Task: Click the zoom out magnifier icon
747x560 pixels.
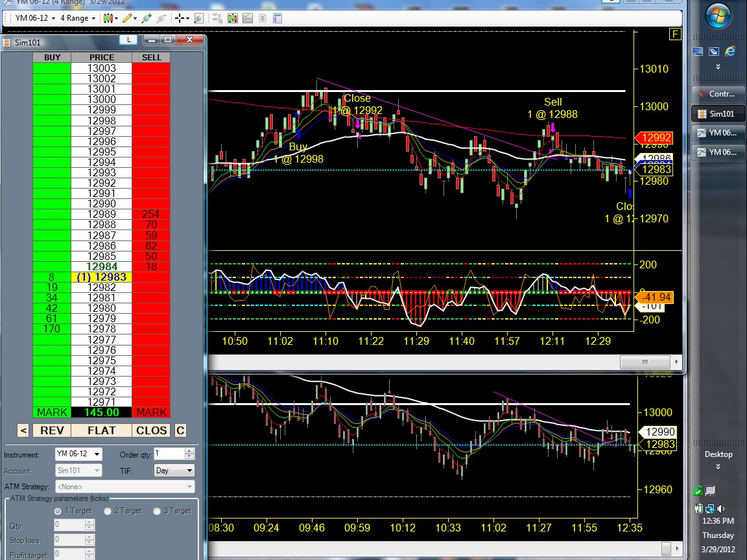Action: coord(161,18)
